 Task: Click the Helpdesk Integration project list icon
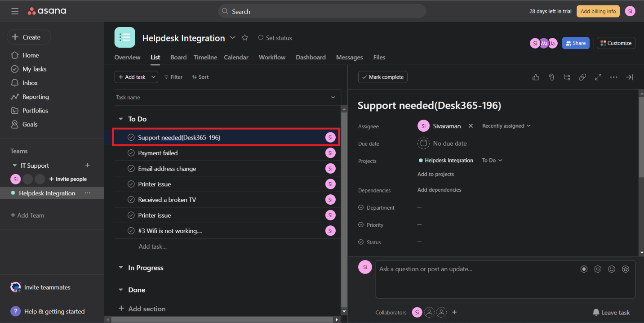[x=125, y=37]
